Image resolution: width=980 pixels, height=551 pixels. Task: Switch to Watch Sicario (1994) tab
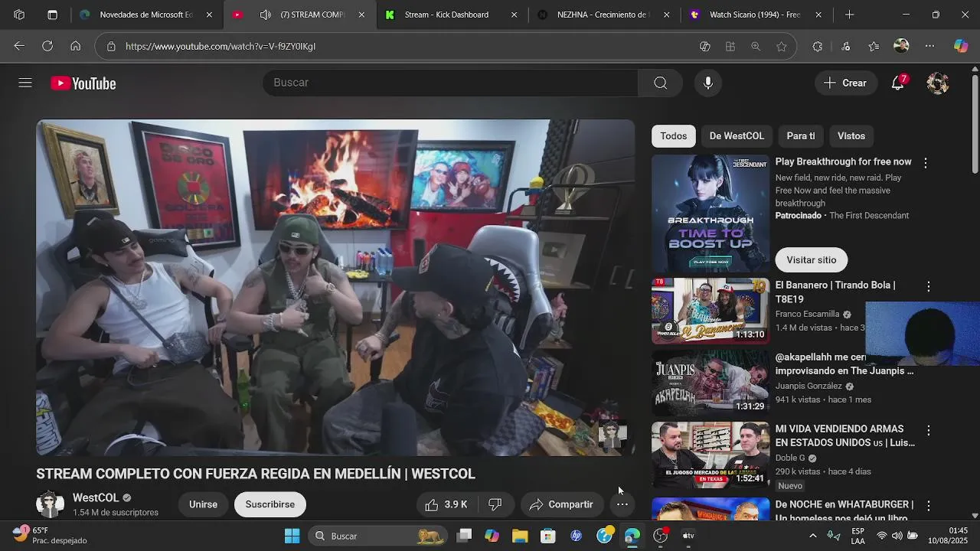(x=755, y=15)
